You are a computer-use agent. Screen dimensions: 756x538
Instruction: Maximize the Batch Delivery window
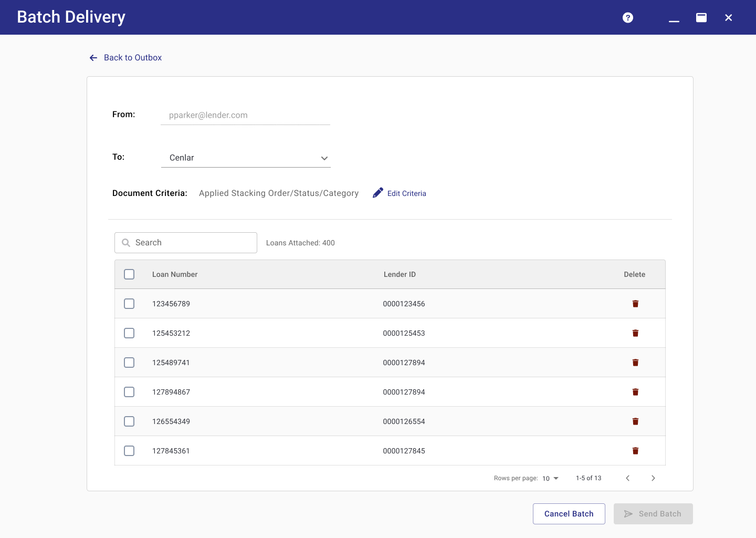[701, 17]
